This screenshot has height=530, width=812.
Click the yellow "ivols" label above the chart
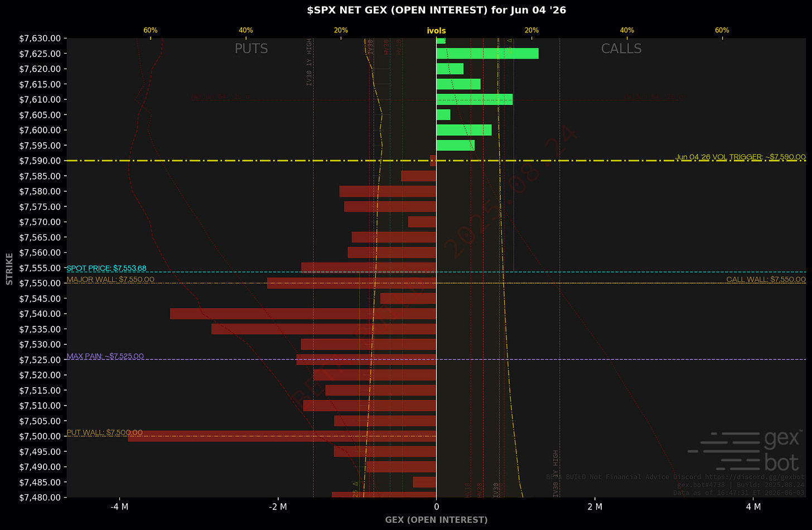(x=436, y=31)
